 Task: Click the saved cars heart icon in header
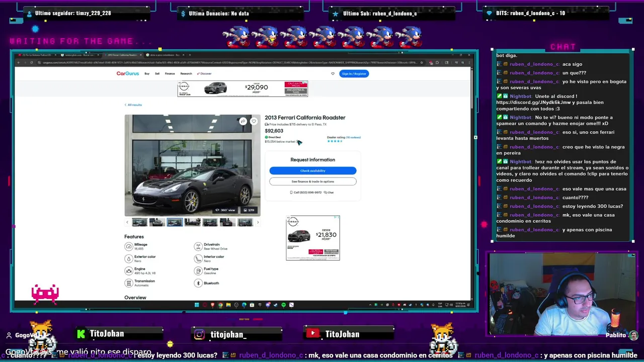333,73
